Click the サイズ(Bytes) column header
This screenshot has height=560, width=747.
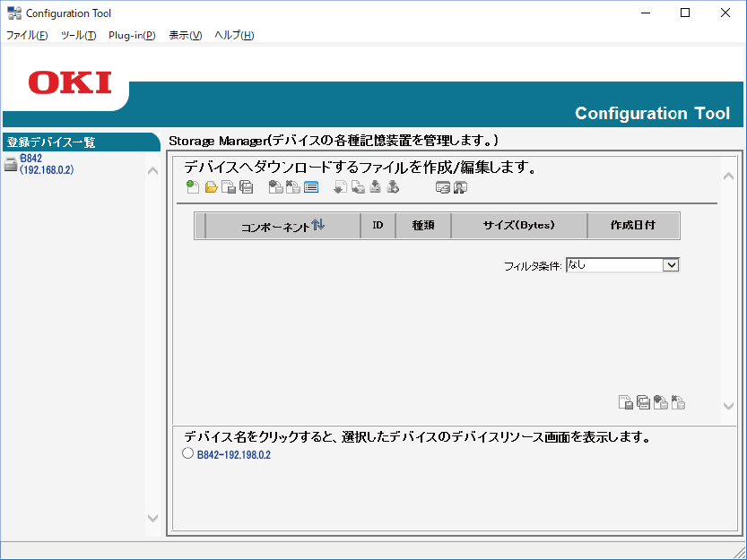(x=519, y=226)
